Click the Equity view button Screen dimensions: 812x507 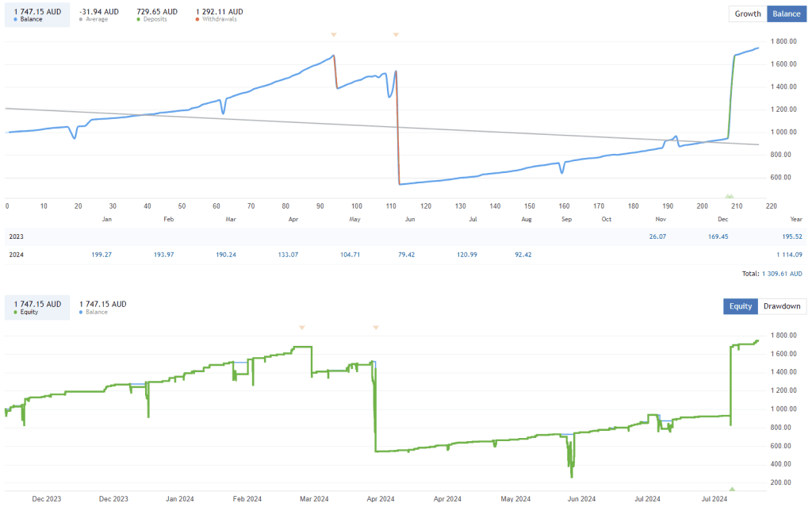click(740, 306)
